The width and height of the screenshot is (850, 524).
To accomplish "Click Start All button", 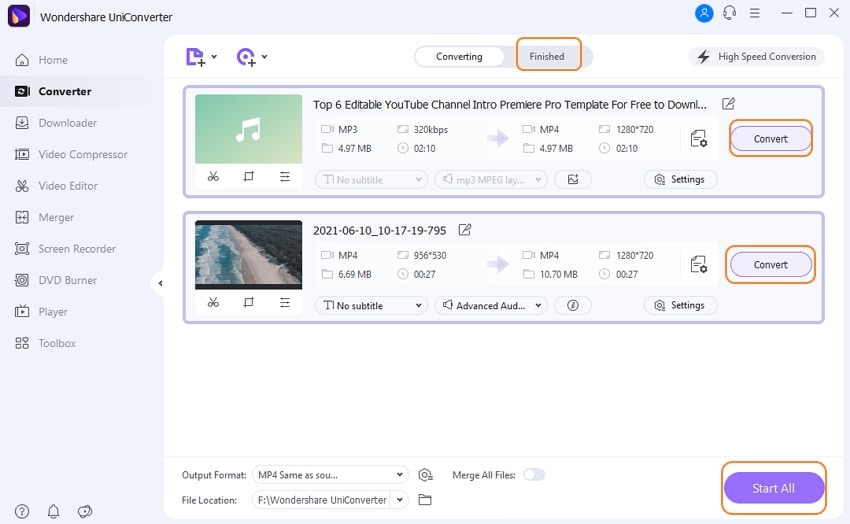I will tap(774, 488).
